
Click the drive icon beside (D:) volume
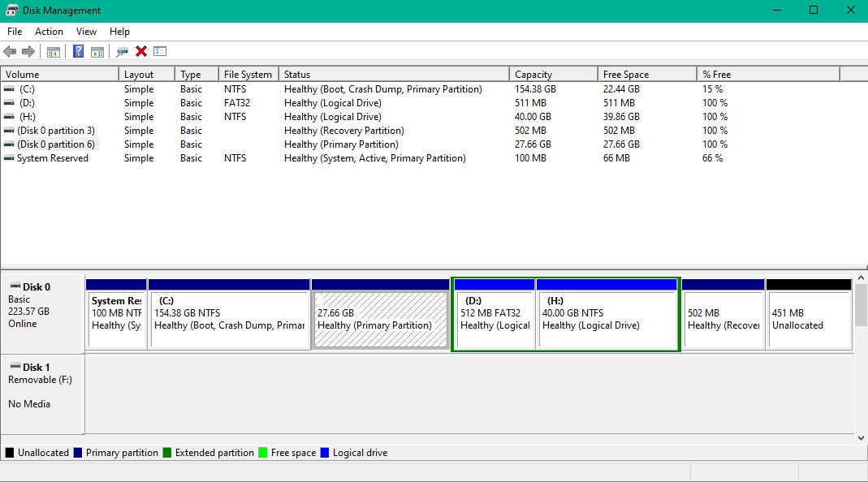[x=9, y=102]
